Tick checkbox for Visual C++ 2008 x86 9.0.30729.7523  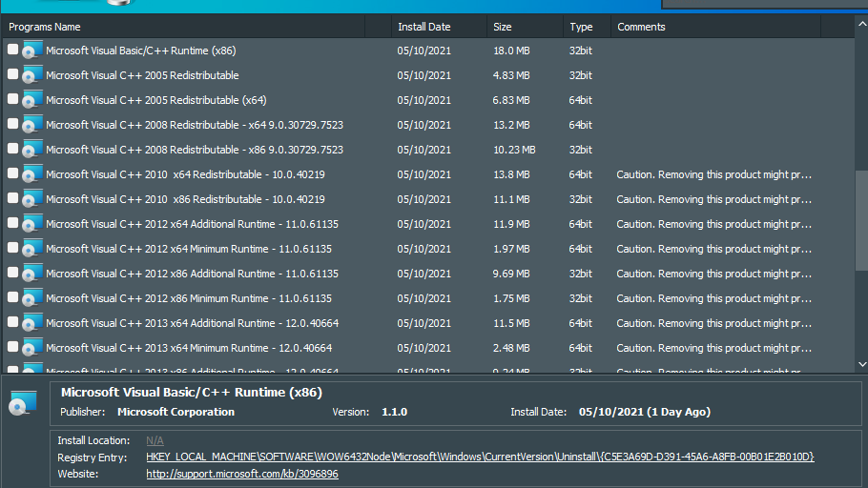[12, 149]
